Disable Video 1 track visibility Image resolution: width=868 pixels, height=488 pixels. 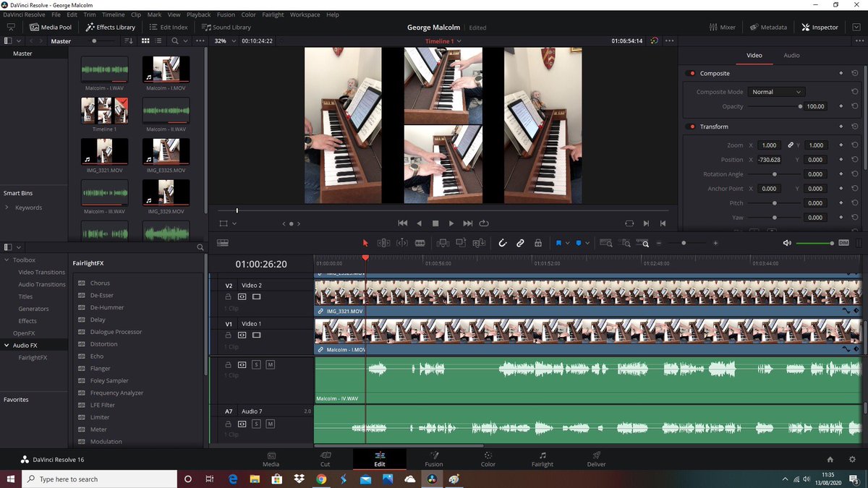(256, 335)
